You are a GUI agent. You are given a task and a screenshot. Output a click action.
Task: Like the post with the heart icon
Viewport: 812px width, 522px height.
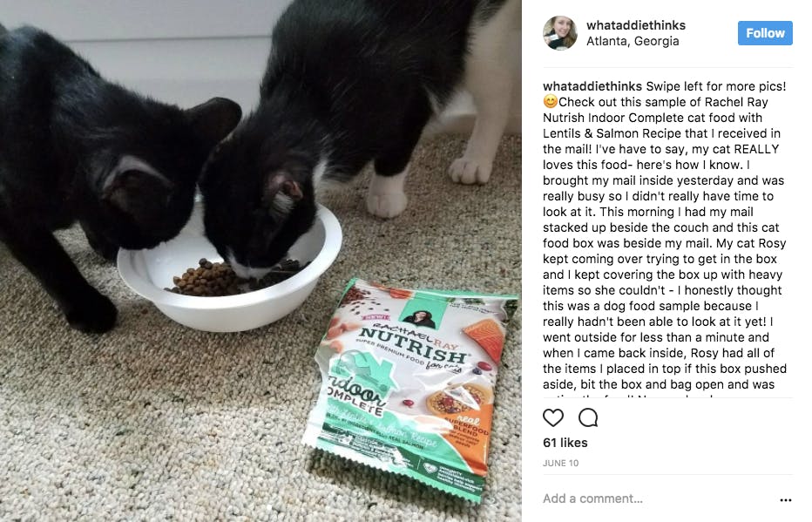point(552,417)
